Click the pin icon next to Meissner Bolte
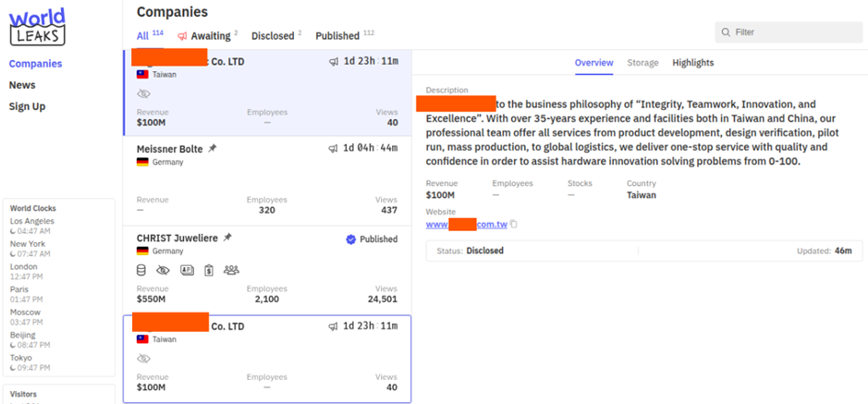Image resolution: width=868 pixels, height=404 pixels. tap(213, 148)
